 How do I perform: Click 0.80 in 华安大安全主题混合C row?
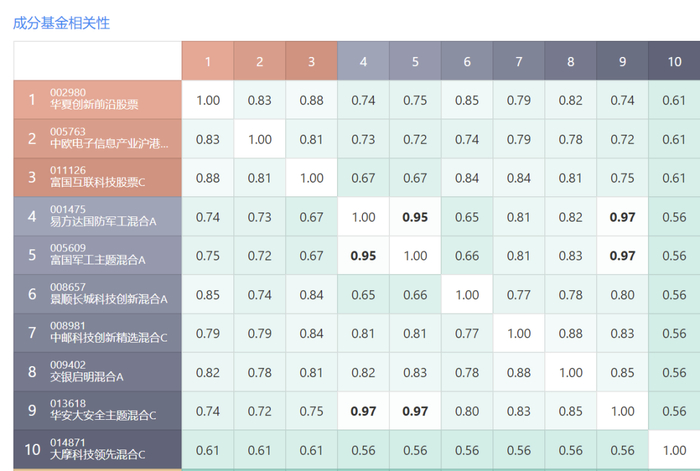[467, 411]
